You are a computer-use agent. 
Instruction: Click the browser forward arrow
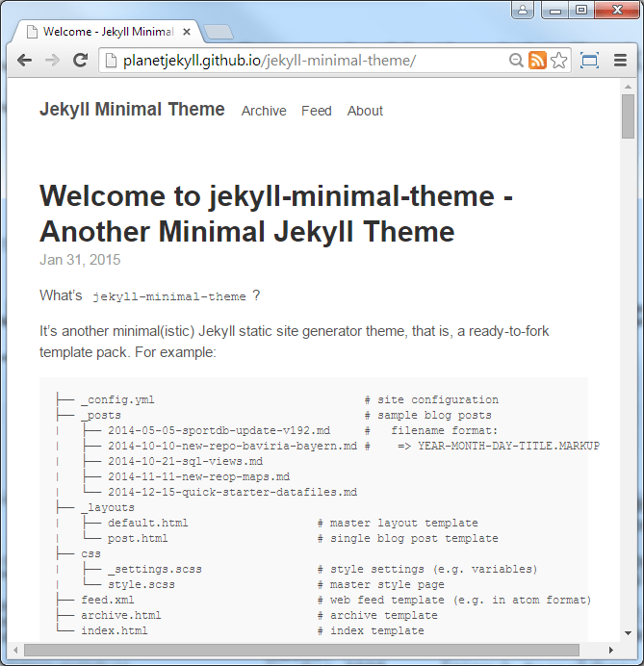(52, 61)
